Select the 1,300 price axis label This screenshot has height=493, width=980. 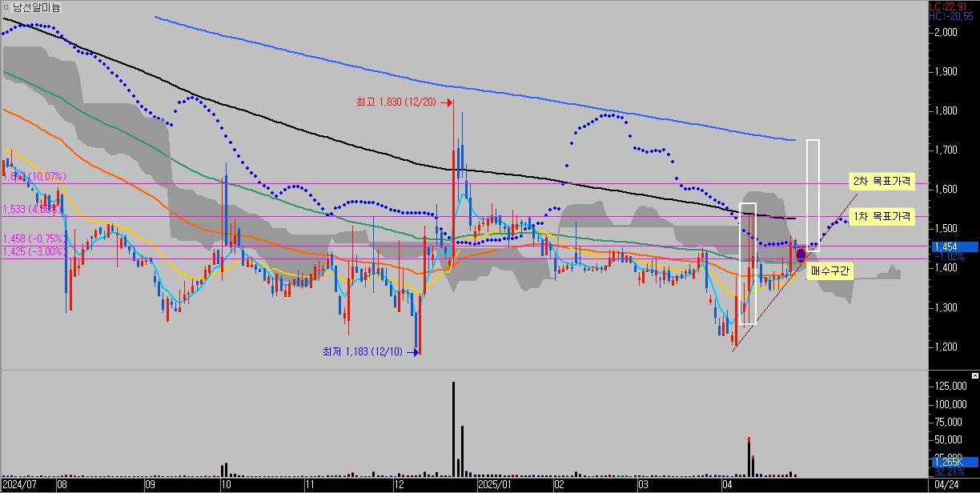[x=946, y=308]
